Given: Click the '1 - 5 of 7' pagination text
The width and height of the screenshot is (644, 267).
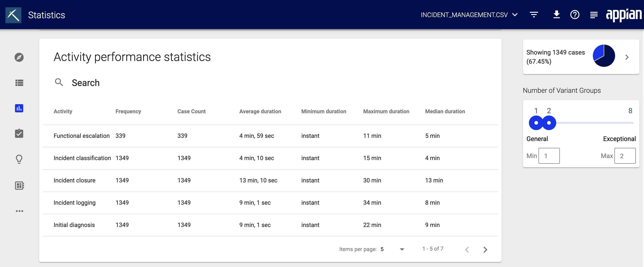Looking at the screenshot, I should (433, 249).
